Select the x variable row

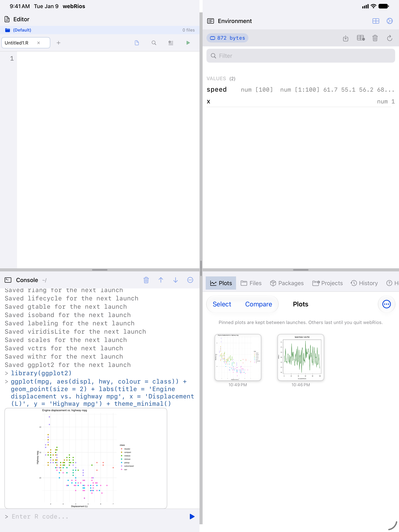pos(301,101)
